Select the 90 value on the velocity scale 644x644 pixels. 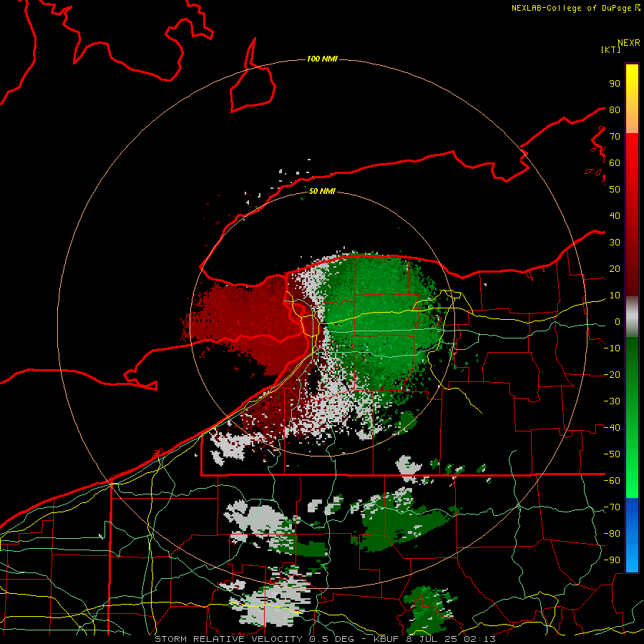[x=615, y=84]
